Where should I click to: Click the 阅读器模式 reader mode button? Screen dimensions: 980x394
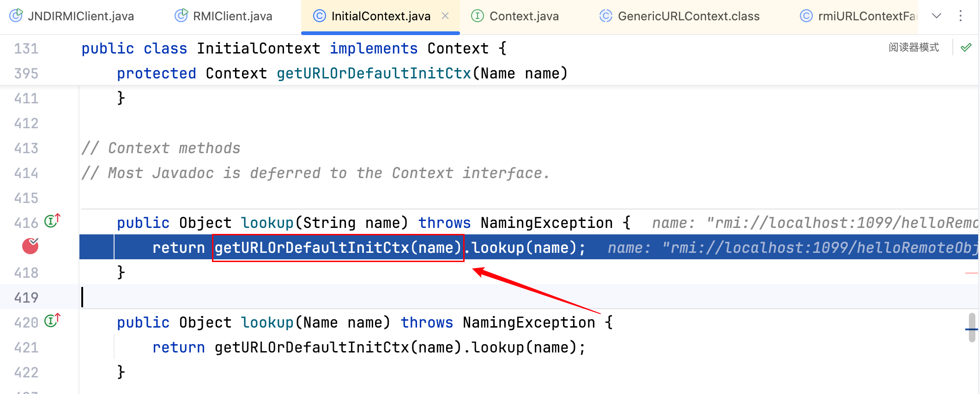tap(913, 48)
